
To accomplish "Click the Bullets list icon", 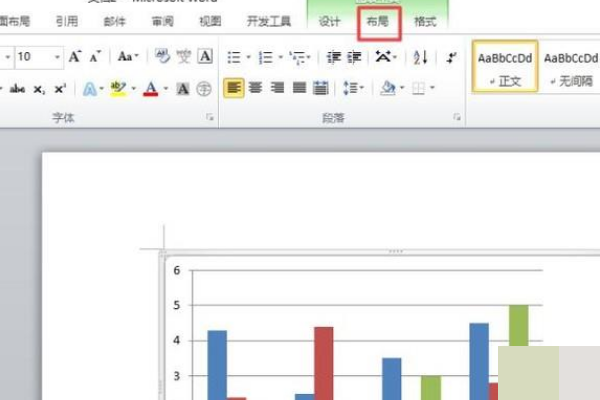I will pos(234,57).
